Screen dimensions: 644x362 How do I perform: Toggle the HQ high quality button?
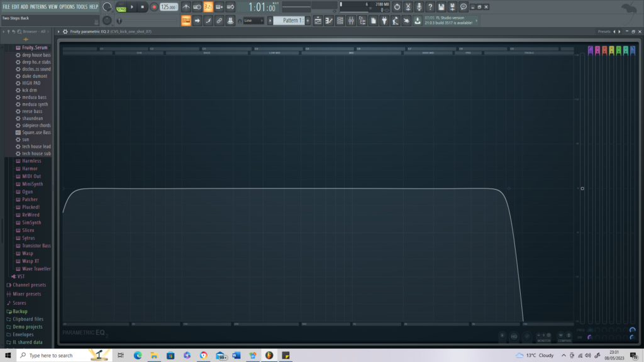pyautogui.click(x=514, y=337)
